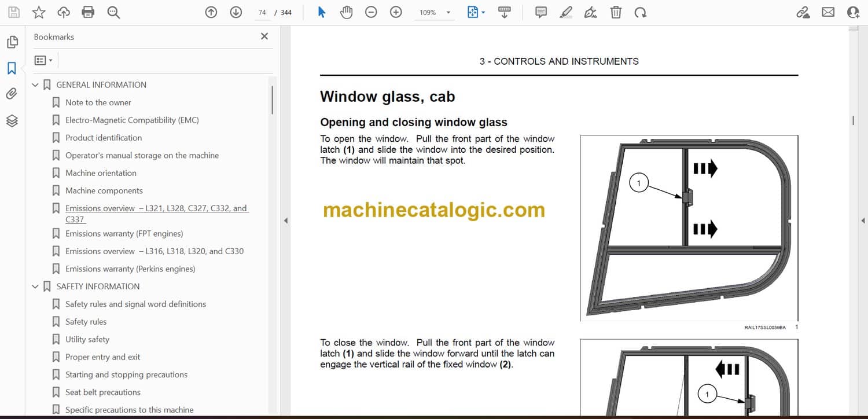Image resolution: width=868 pixels, height=419 pixels.
Task: Select the Highlight text tool
Action: coord(566,12)
